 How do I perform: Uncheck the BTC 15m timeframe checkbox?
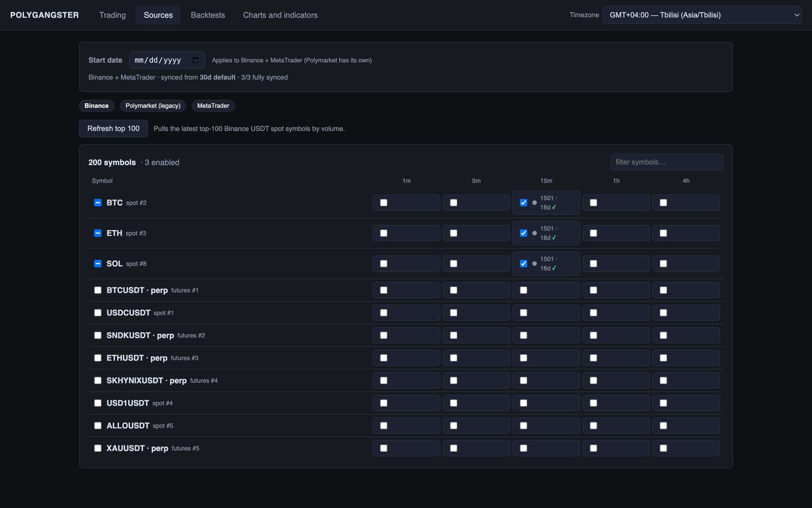(524, 203)
